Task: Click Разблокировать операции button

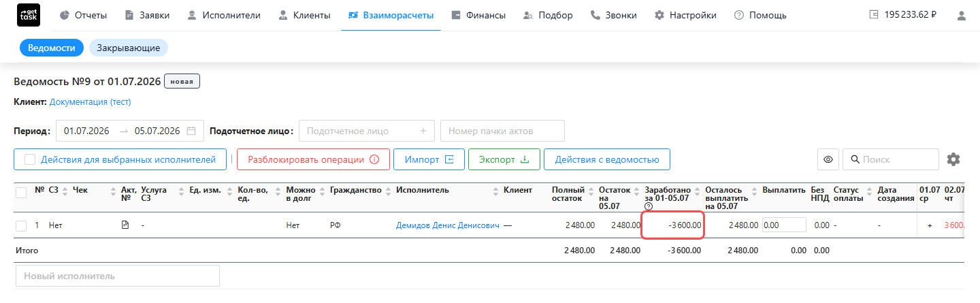Action: [x=313, y=159]
